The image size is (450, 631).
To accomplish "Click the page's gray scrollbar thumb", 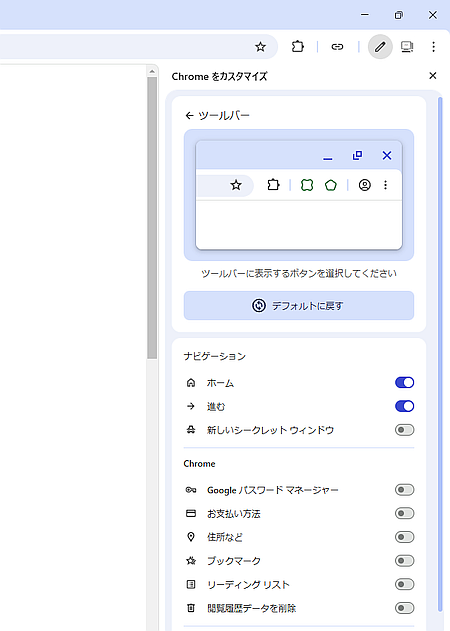I will 152,217.
